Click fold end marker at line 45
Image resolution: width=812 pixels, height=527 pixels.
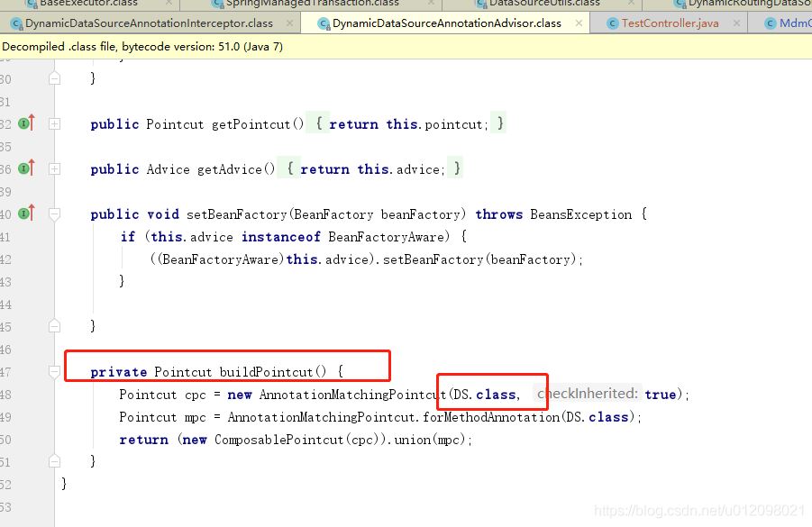pyautogui.click(x=54, y=326)
